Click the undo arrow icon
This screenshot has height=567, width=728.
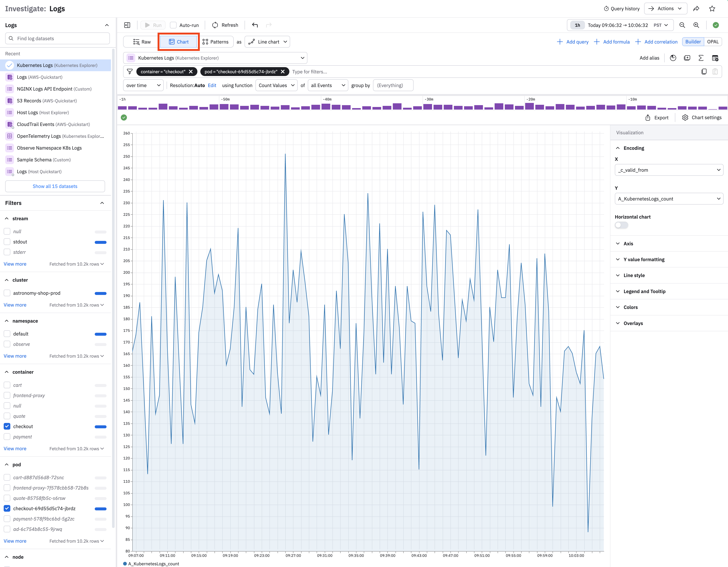click(x=255, y=25)
